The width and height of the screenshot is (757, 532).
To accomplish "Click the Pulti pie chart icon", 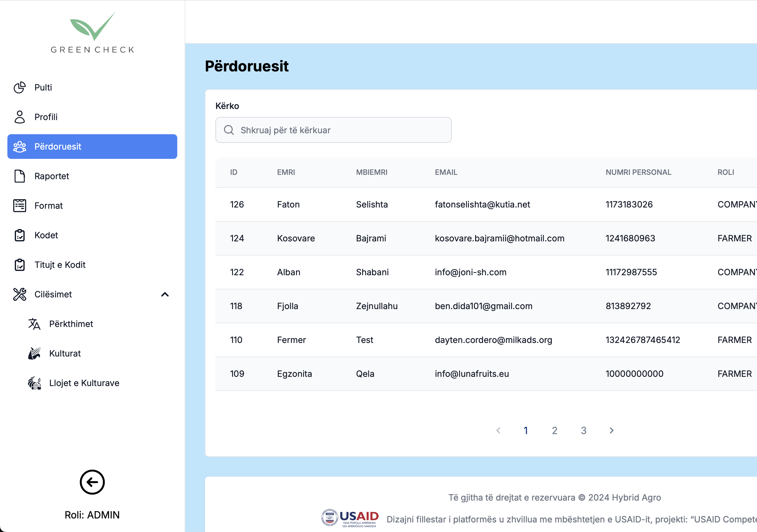I will point(19,87).
